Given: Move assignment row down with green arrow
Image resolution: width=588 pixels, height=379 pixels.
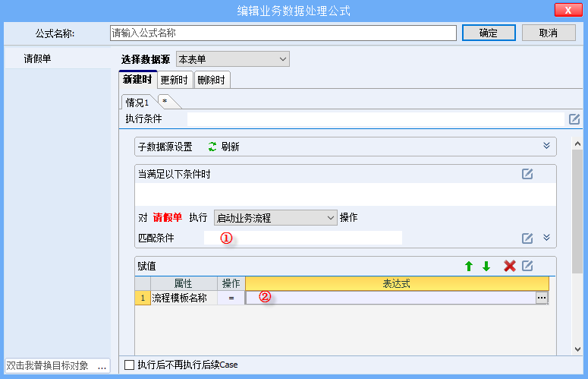Looking at the screenshot, I should (x=486, y=267).
